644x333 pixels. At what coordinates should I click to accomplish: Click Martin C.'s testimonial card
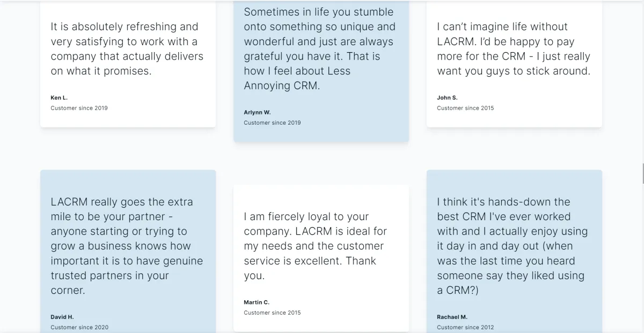point(321,258)
